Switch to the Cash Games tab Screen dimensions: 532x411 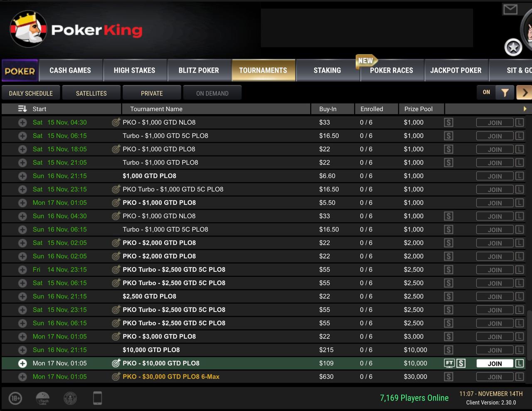(x=70, y=70)
